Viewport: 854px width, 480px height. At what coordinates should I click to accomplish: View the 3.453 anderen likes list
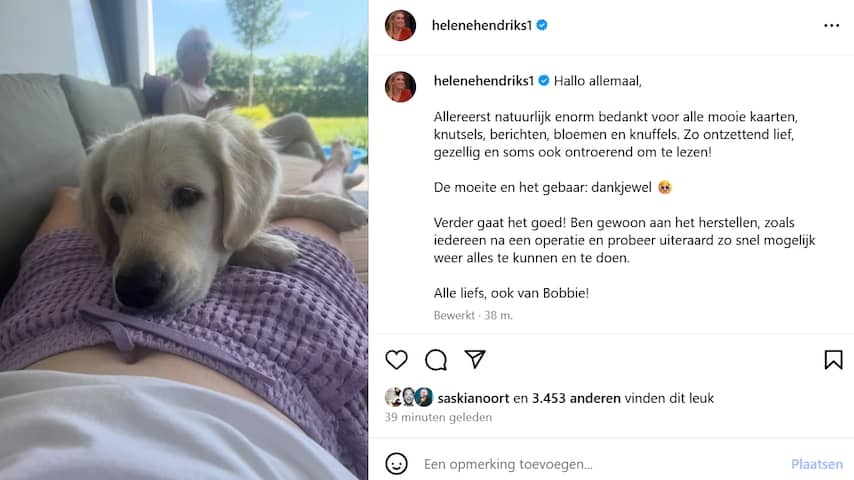click(576, 398)
